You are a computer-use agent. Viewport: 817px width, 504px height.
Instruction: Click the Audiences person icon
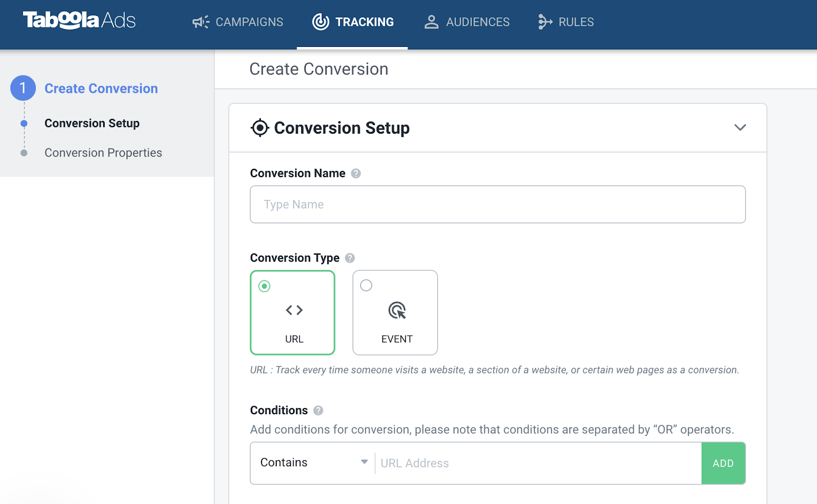pyautogui.click(x=431, y=22)
